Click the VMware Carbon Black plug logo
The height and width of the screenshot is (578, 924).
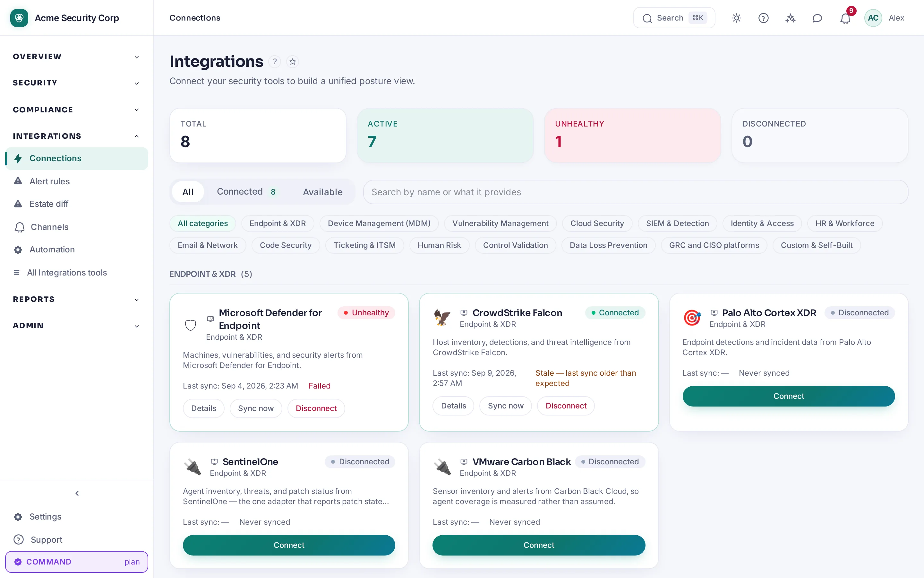coord(442,467)
